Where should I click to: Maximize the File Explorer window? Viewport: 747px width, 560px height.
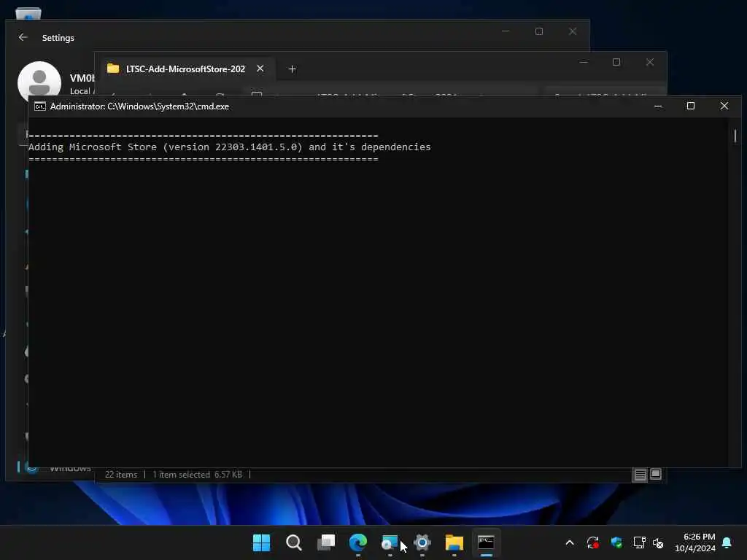click(x=616, y=63)
